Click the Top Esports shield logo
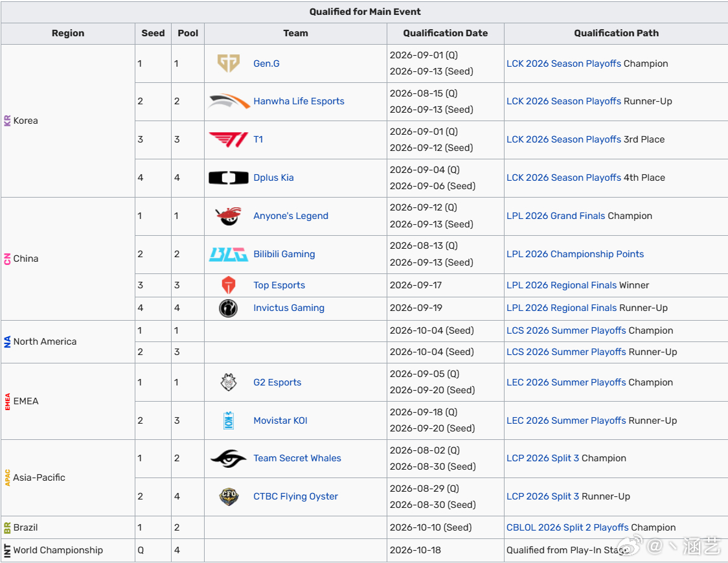Viewport: 728px width, 563px height. pos(229,285)
